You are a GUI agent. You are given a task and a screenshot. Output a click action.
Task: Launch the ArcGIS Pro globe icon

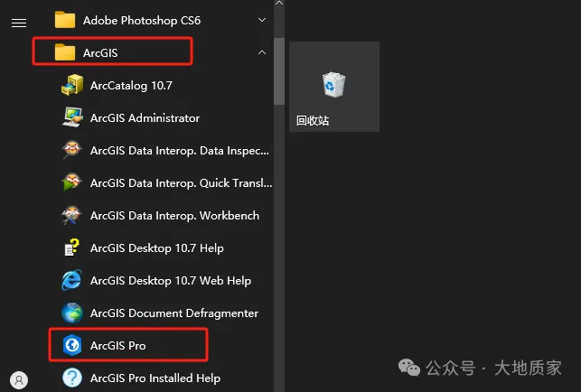[72, 346]
